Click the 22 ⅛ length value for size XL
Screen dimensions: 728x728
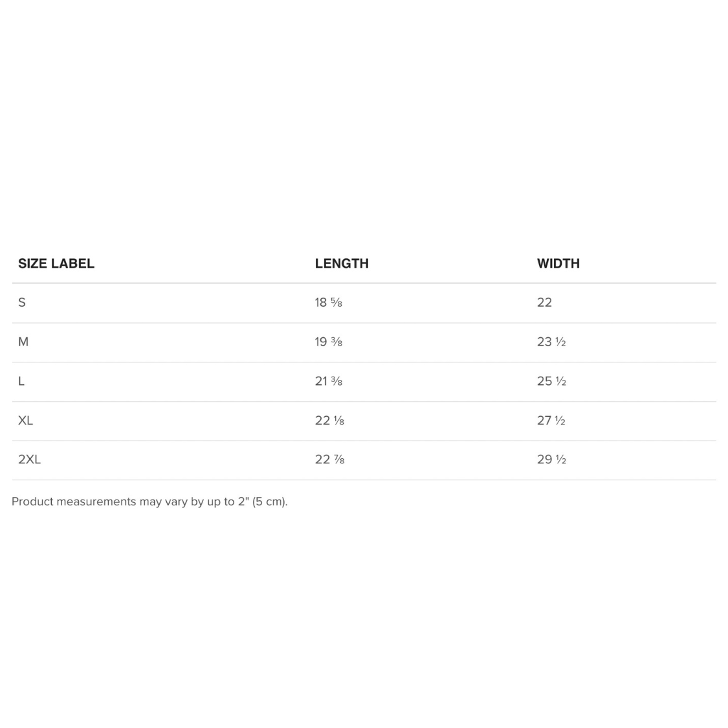pos(329,421)
